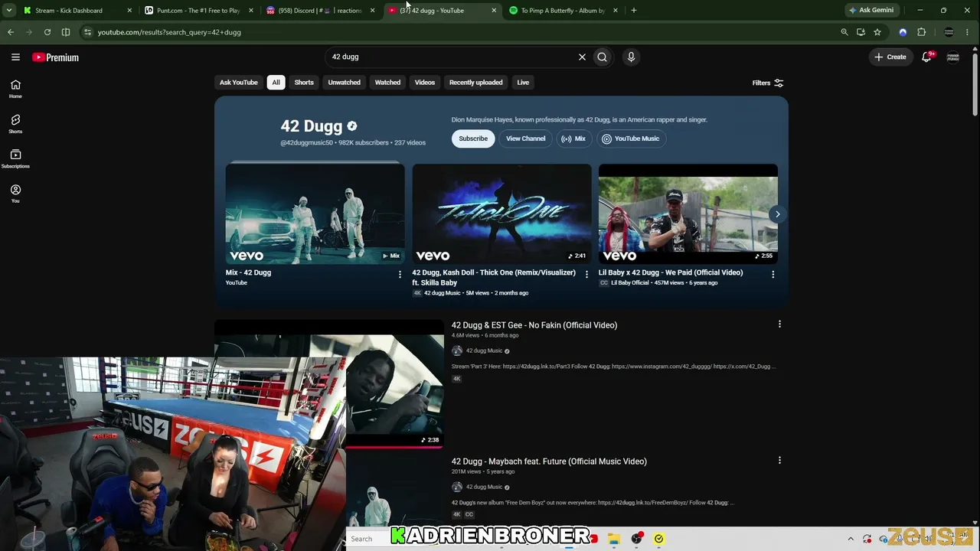This screenshot has height=551, width=980.
Task: Bookmark this page with the star icon
Action: (877, 32)
